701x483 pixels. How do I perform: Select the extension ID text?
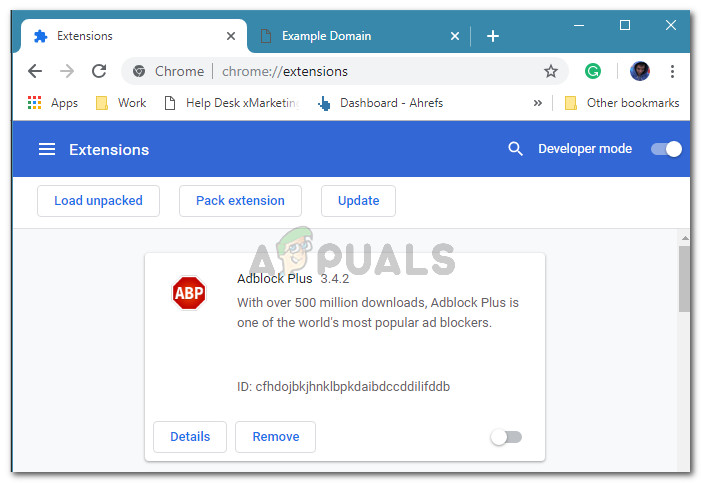[x=343, y=386]
